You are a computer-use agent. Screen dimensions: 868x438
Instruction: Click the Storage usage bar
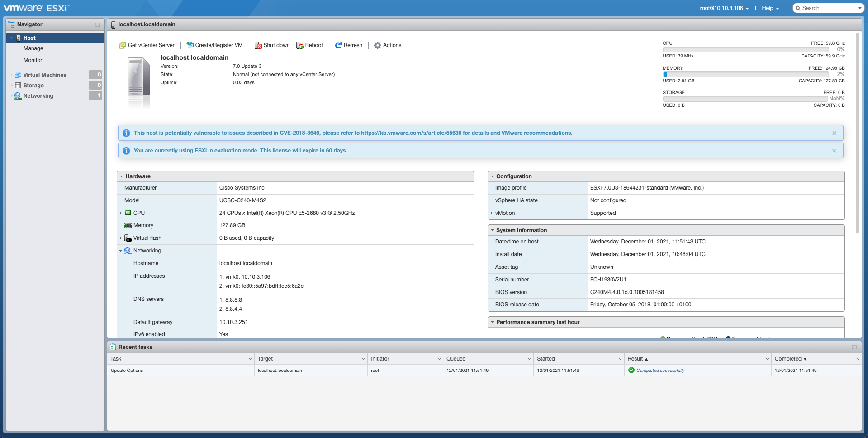pos(746,99)
